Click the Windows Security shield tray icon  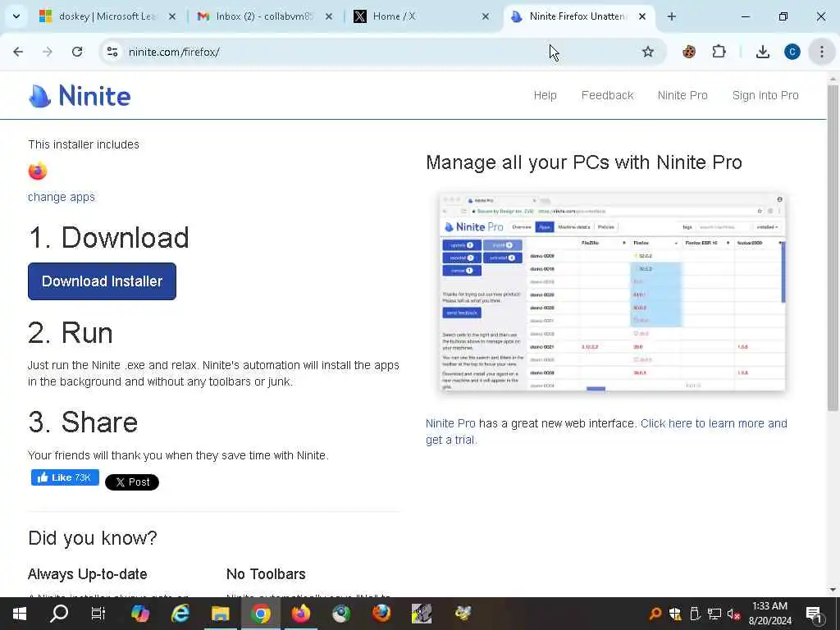(675, 614)
